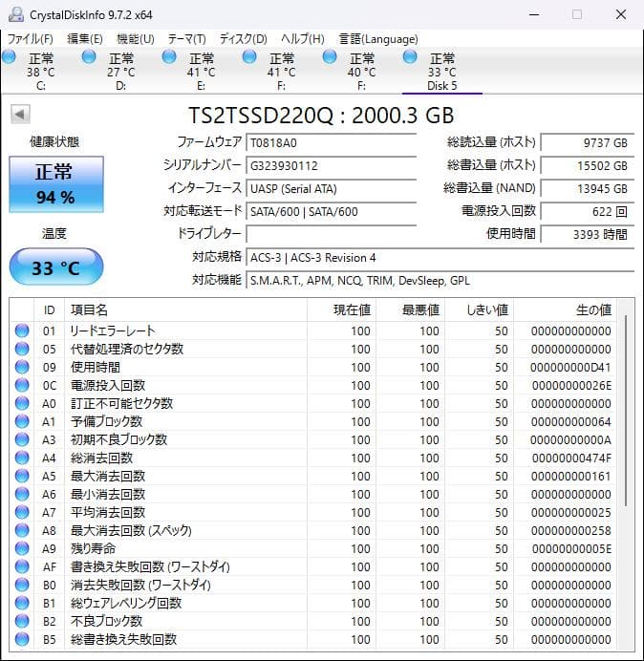Select the 41 °C E: disk tab

201,71
